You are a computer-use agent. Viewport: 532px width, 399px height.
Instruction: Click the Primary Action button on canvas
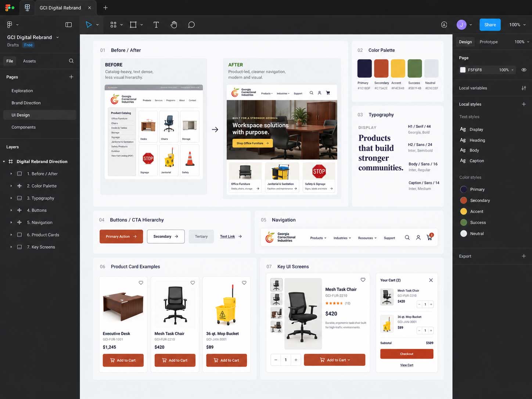pos(121,237)
